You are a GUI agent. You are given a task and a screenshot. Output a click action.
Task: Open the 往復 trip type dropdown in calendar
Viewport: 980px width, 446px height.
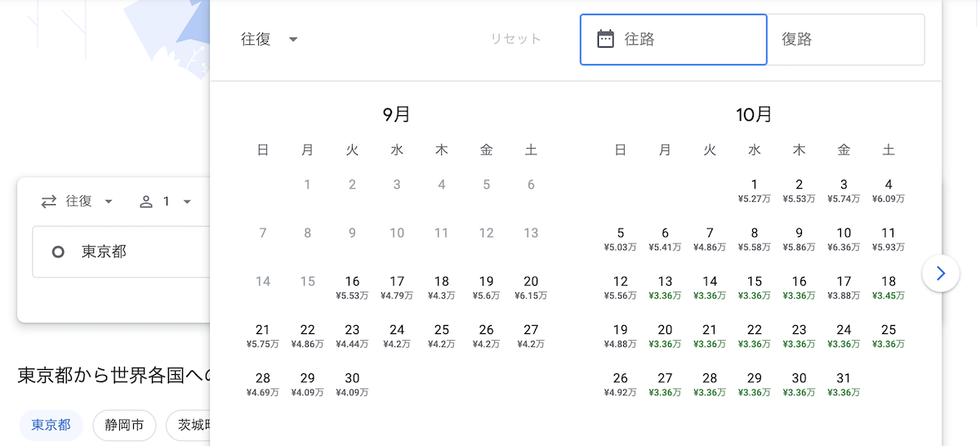click(269, 38)
